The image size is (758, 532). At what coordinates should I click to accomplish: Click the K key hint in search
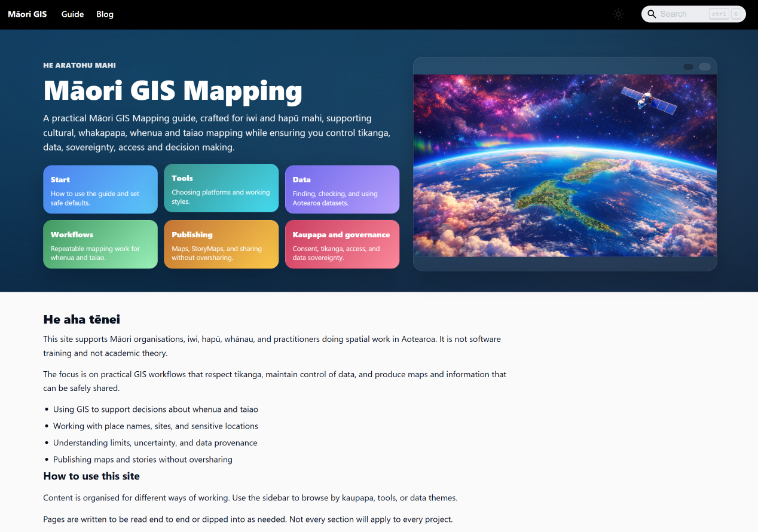click(736, 14)
